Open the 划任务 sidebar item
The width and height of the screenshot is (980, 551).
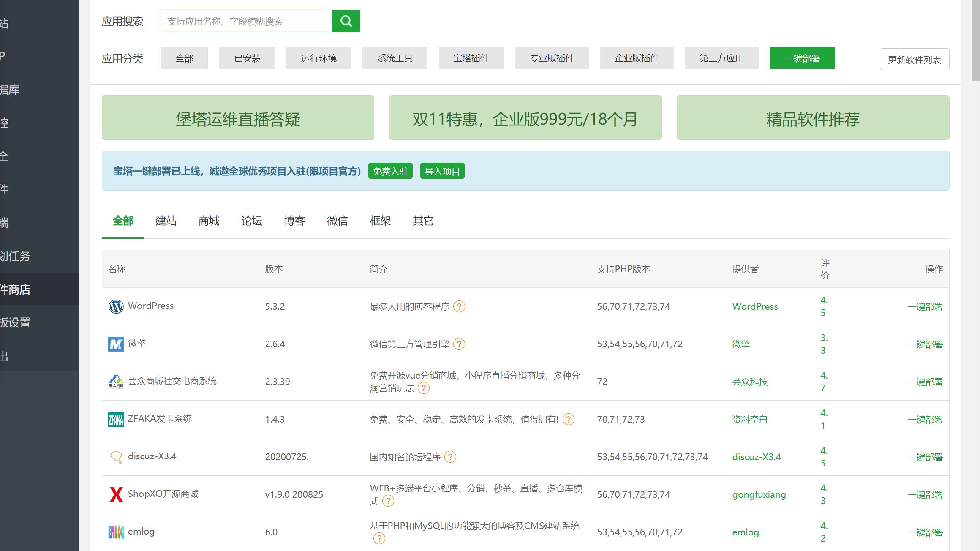point(40,256)
